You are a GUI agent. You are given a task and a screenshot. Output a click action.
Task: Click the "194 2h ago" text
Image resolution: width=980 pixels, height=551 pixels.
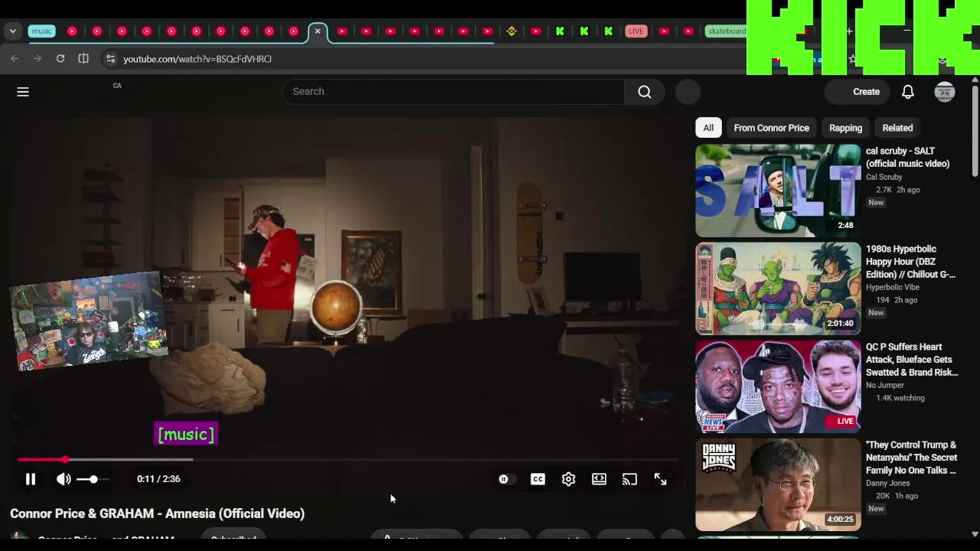pos(897,300)
